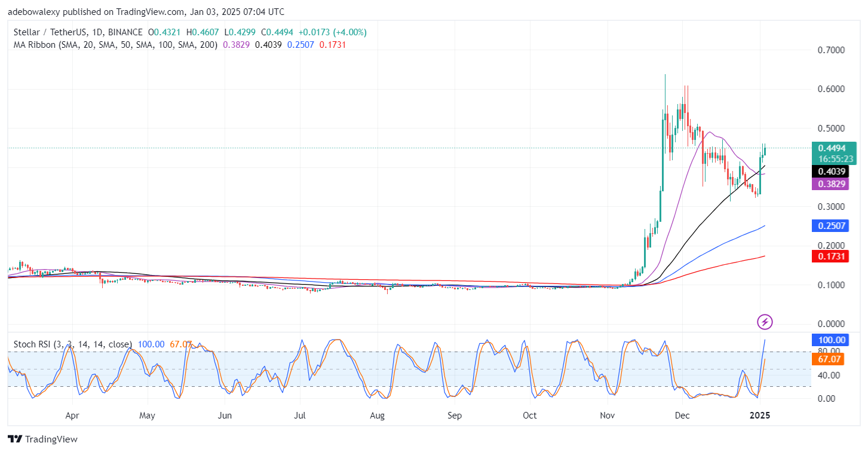Click the percent change text +0.0173 (+4.00%)
The image size is (868, 452).
[x=333, y=32]
